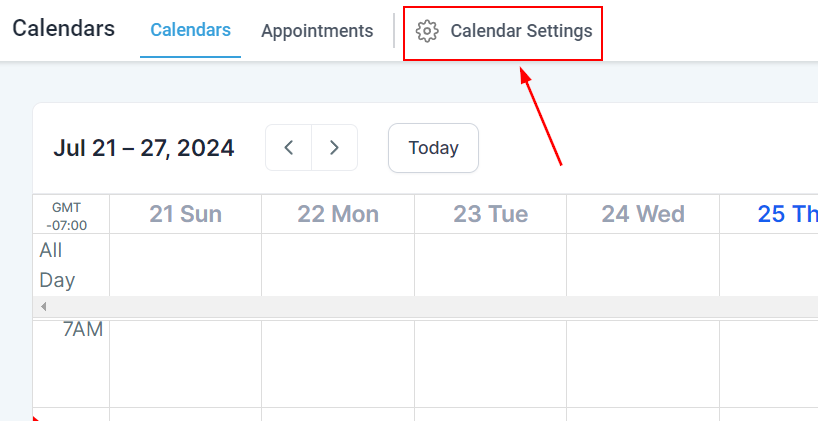This screenshot has width=818, height=421.
Task: Click the Calendar Settings gear icon
Action: point(427,31)
